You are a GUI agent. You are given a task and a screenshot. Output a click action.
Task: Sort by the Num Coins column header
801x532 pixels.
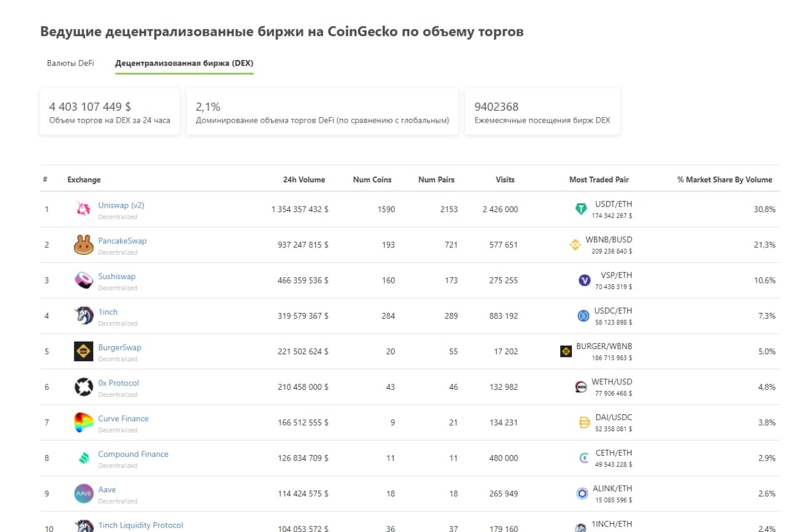pyautogui.click(x=372, y=180)
